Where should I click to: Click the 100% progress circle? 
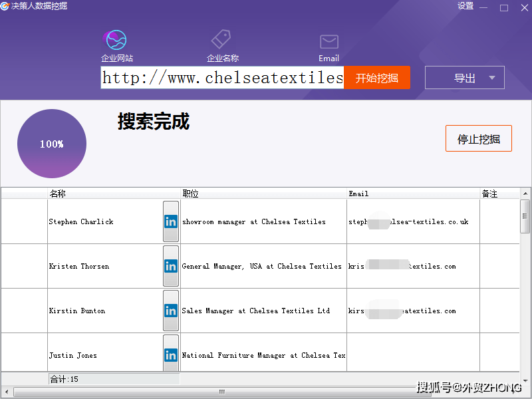coord(52,144)
